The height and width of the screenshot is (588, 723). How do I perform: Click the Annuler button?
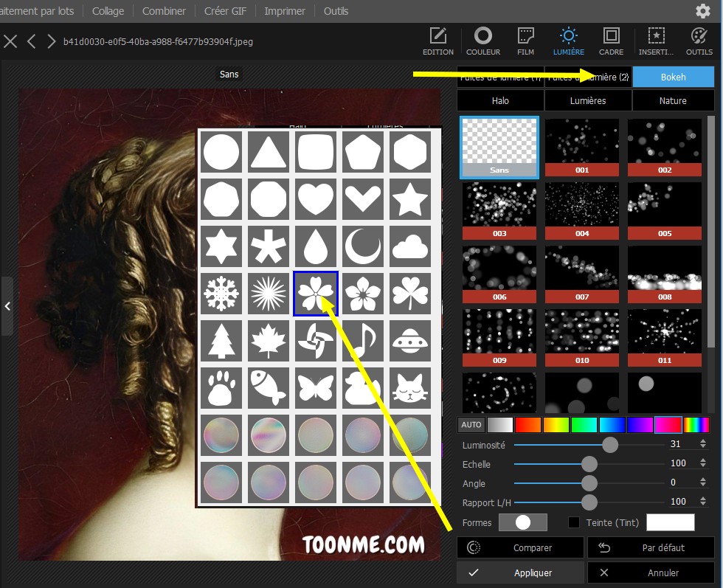[x=651, y=573]
